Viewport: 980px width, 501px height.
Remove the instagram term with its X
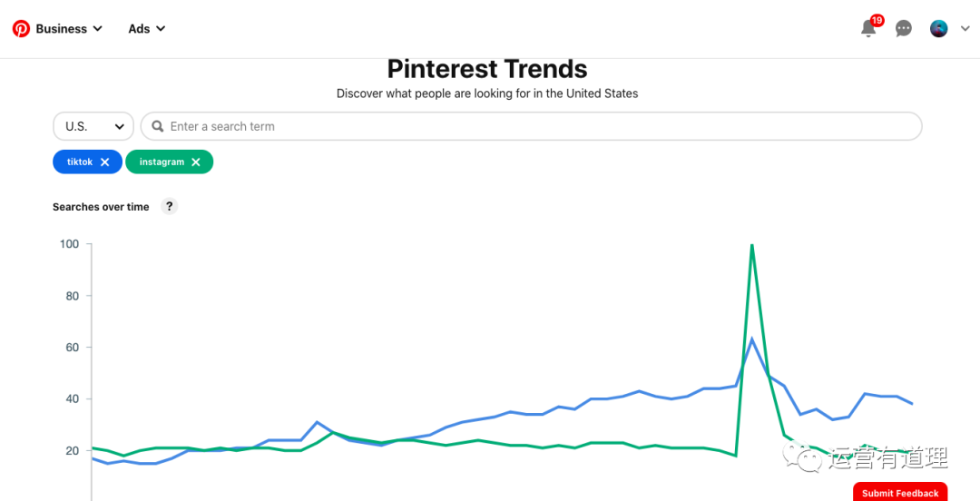tap(196, 162)
